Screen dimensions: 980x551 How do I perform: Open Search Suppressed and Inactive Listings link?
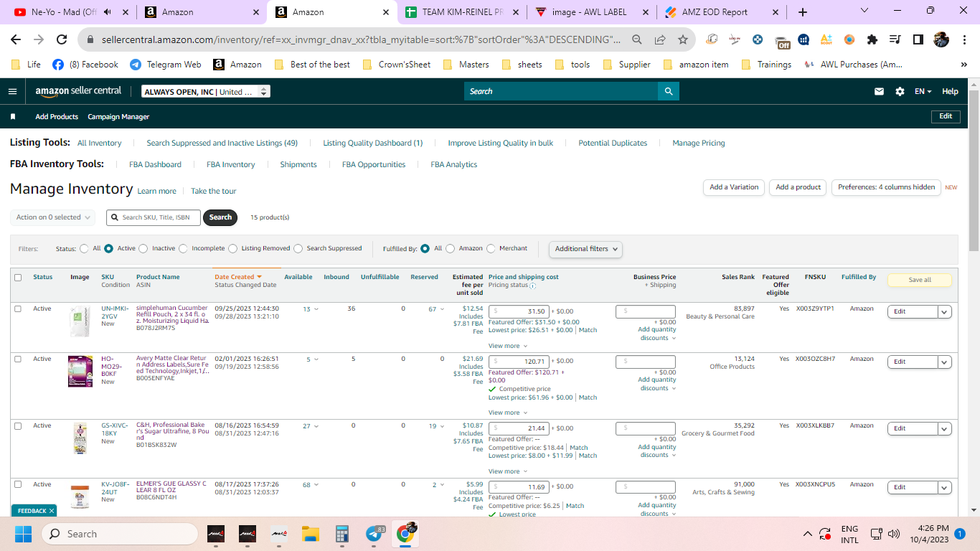pyautogui.click(x=222, y=143)
